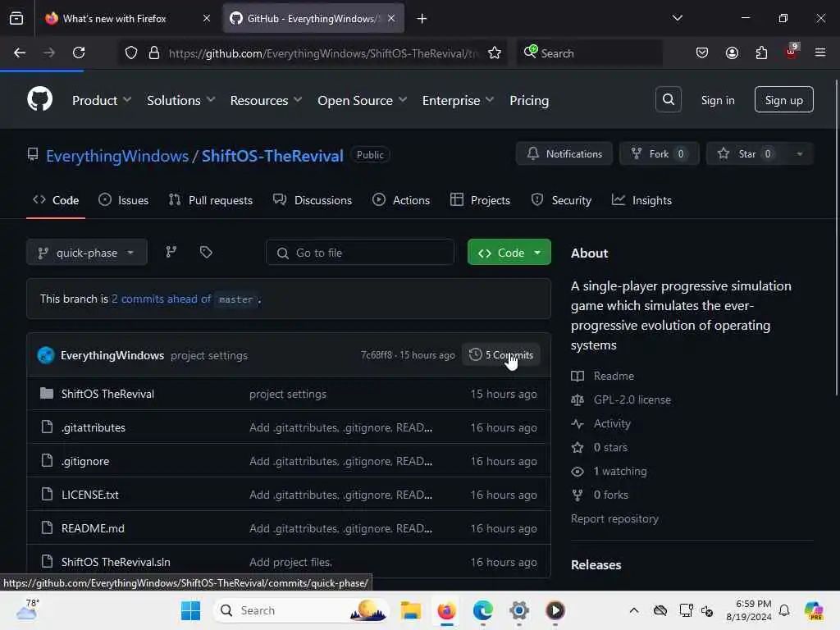Viewport: 840px width, 630px height.
Task: Close the GitHub browser tab
Action: point(391,18)
